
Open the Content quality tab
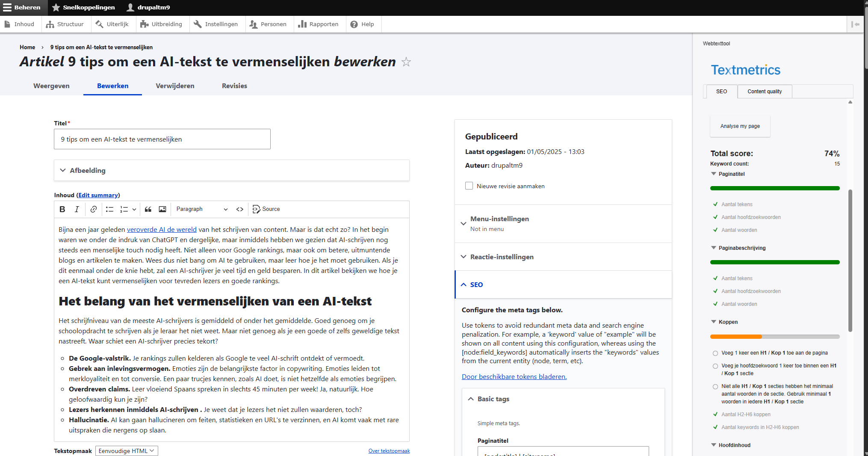click(765, 92)
